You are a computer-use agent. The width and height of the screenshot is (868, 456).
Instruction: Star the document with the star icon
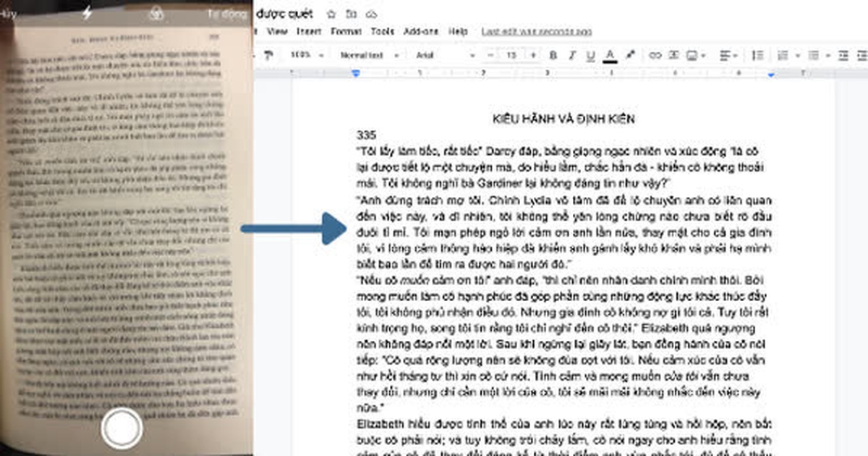click(331, 14)
